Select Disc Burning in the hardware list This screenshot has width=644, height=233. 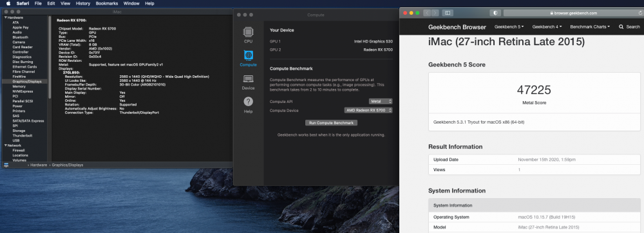click(x=22, y=62)
